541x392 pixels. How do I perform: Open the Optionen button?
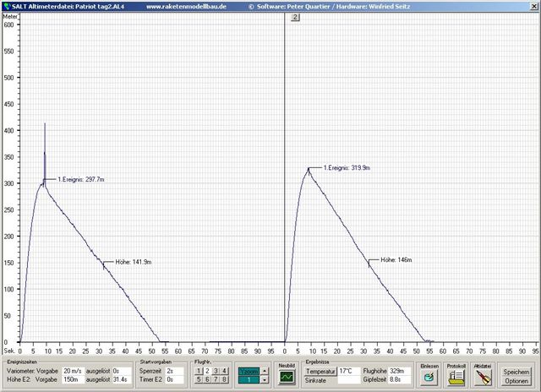[516, 380]
